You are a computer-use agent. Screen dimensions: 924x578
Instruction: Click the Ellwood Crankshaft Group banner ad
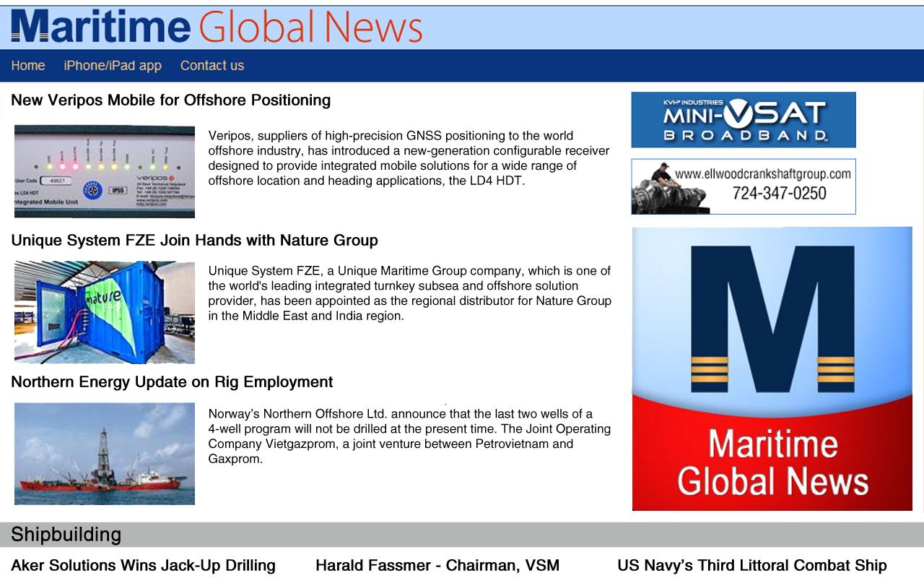[x=744, y=186]
